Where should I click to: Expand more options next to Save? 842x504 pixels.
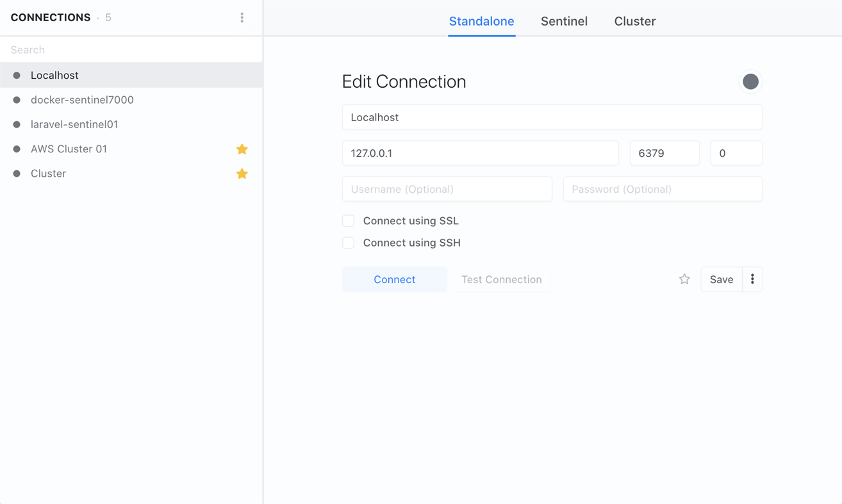point(752,279)
